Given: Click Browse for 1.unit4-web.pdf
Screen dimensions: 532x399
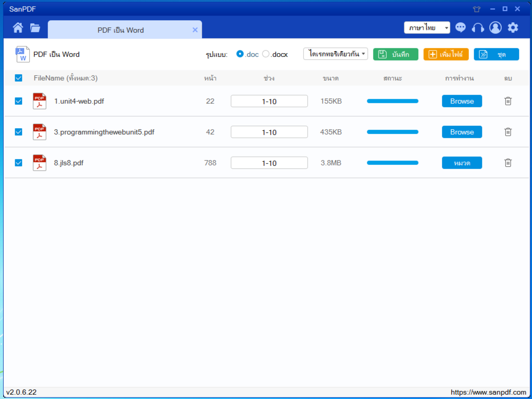Looking at the screenshot, I should [461, 101].
